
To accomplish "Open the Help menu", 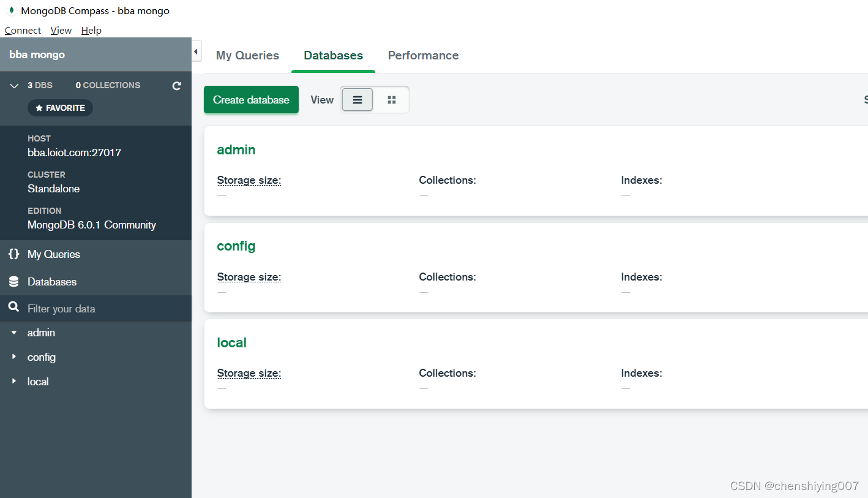I will point(91,31).
